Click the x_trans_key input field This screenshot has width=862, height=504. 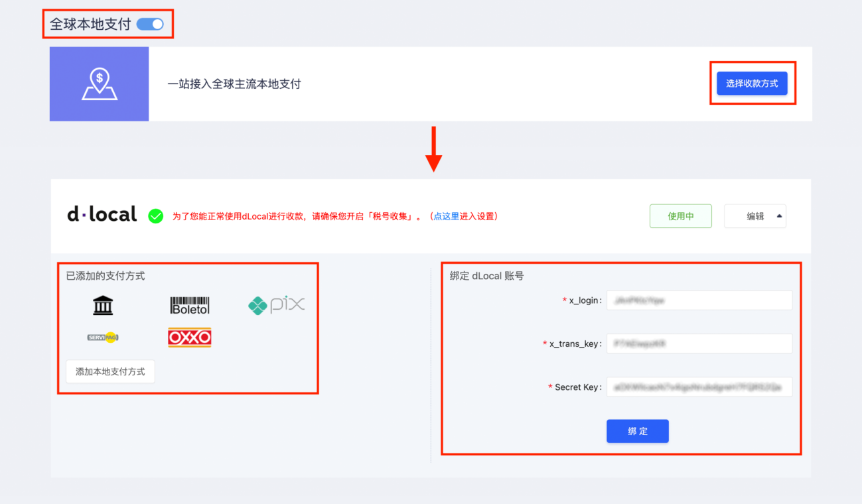(699, 344)
